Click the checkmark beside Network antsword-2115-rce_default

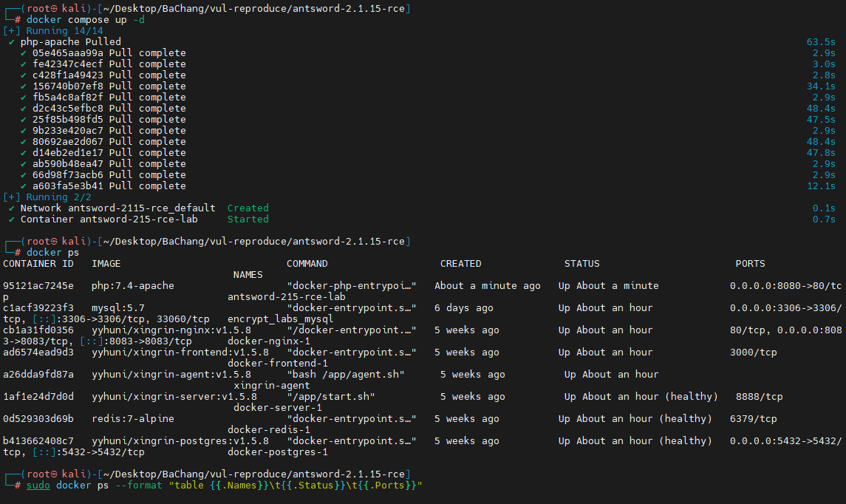tap(11, 208)
